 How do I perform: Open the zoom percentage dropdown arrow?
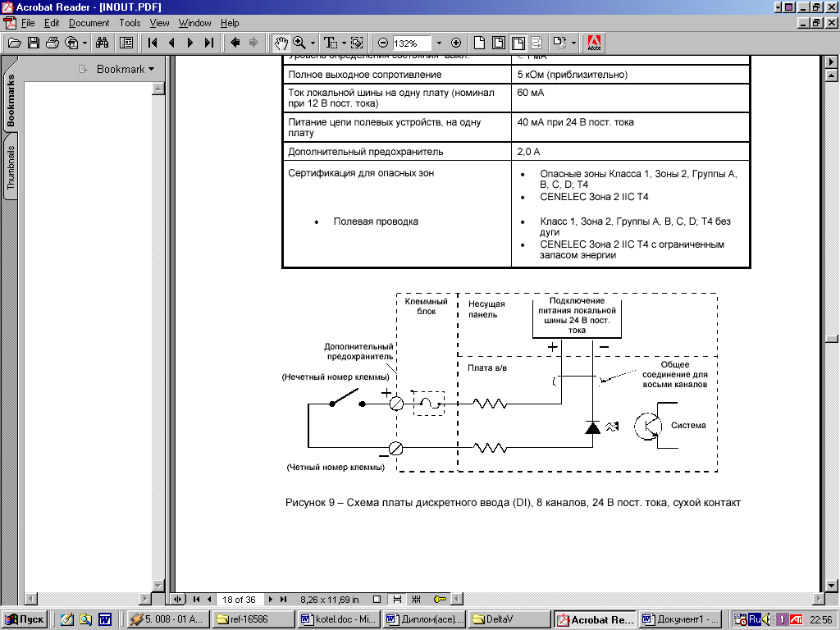439,43
